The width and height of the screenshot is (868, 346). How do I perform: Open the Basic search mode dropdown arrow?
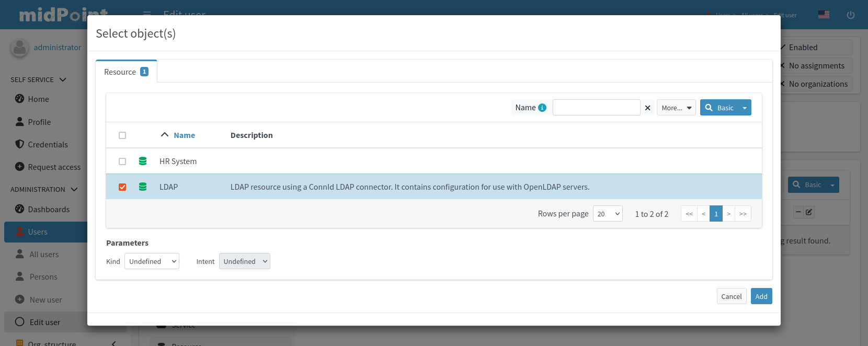coord(745,108)
